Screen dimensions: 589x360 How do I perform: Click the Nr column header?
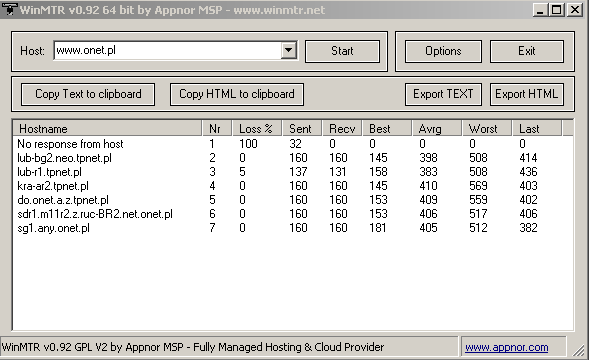[x=217, y=129]
